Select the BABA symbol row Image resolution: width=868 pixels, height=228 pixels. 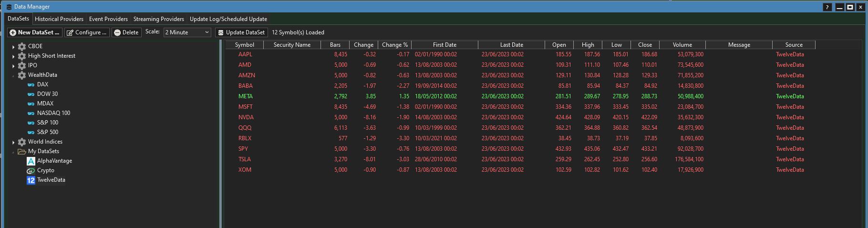(x=520, y=86)
